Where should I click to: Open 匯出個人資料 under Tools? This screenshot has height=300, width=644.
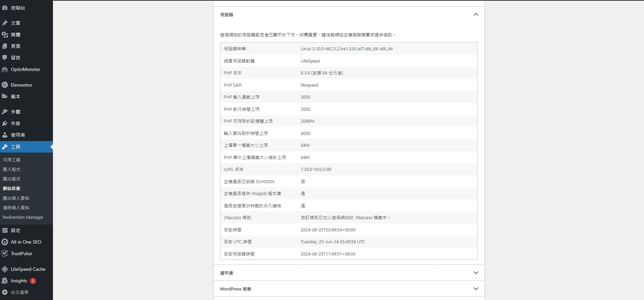[x=16, y=198]
